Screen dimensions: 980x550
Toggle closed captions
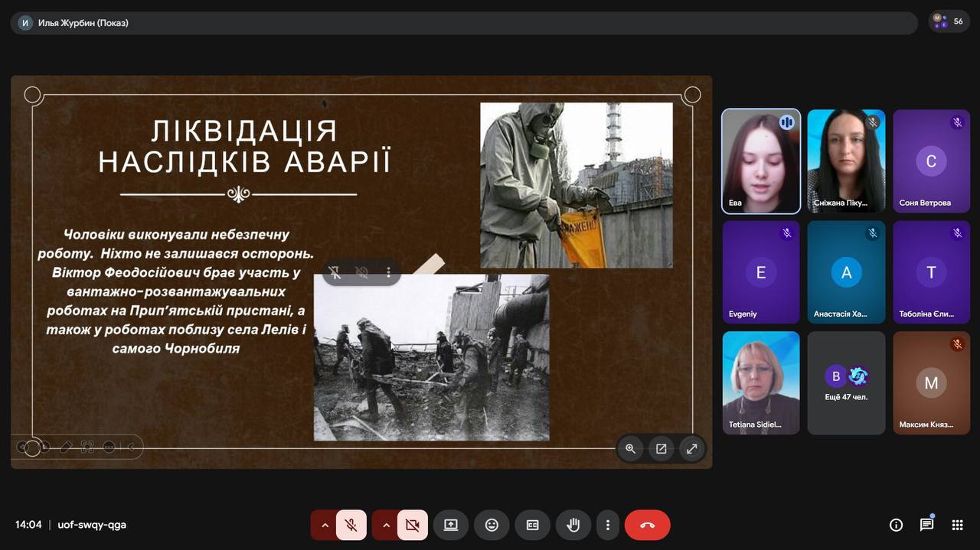pyautogui.click(x=532, y=525)
